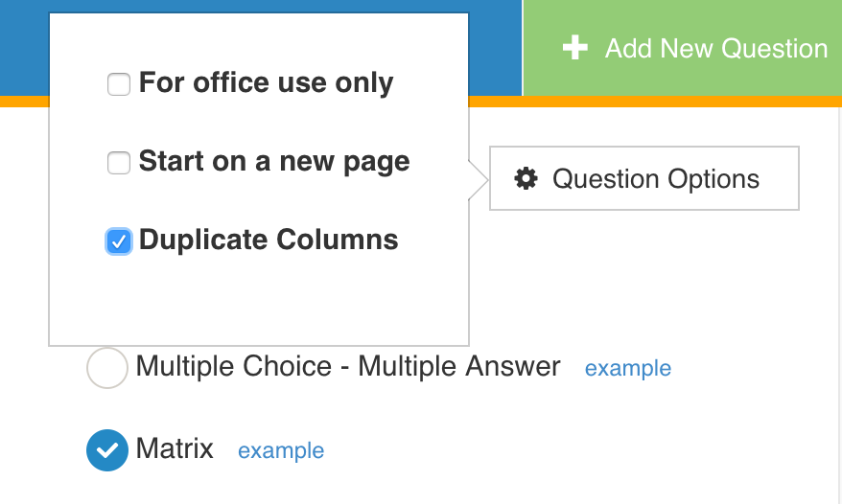Click the Multiple Choice - Multiple Answer question type label

point(348,366)
